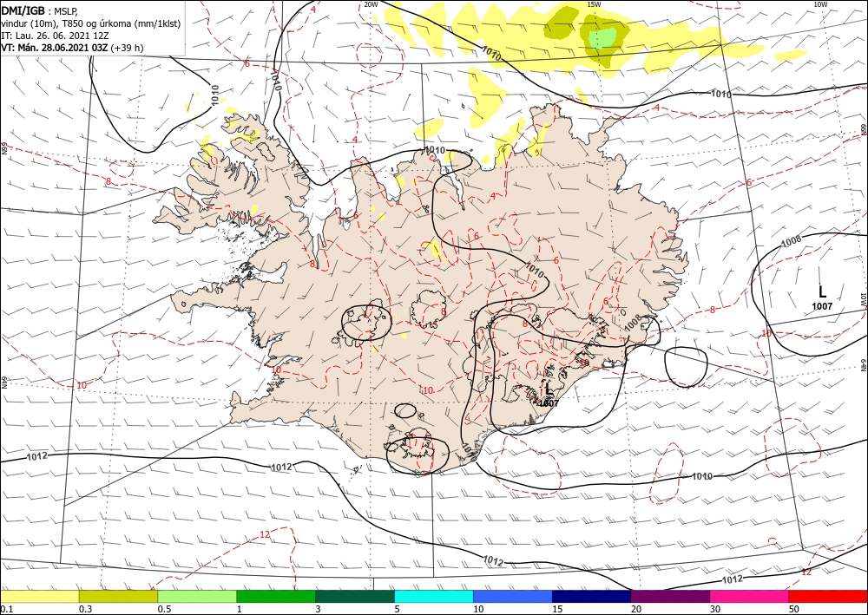The height and width of the screenshot is (615, 868).
Task: Click the legend value "50"
Action: click(x=794, y=609)
